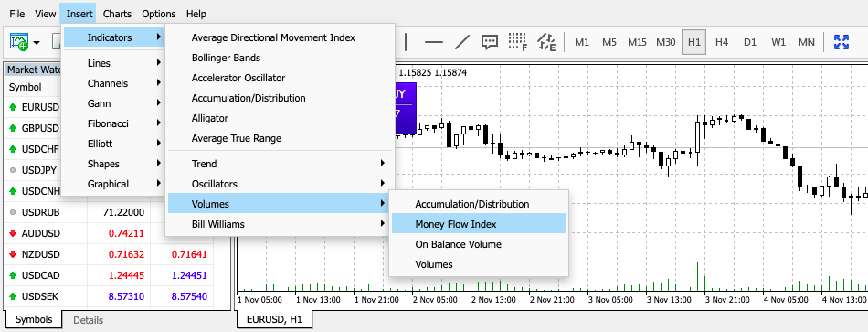The height and width of the screenshot is (332, 868).
Task: Select the trendline drawing tool
Action: [x=461, y=42]
